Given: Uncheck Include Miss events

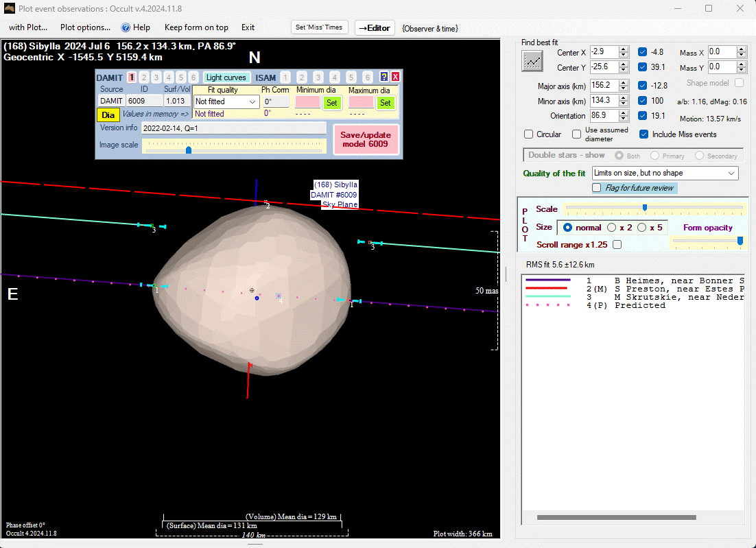Looking at the screenshot, I should point(643,134).
